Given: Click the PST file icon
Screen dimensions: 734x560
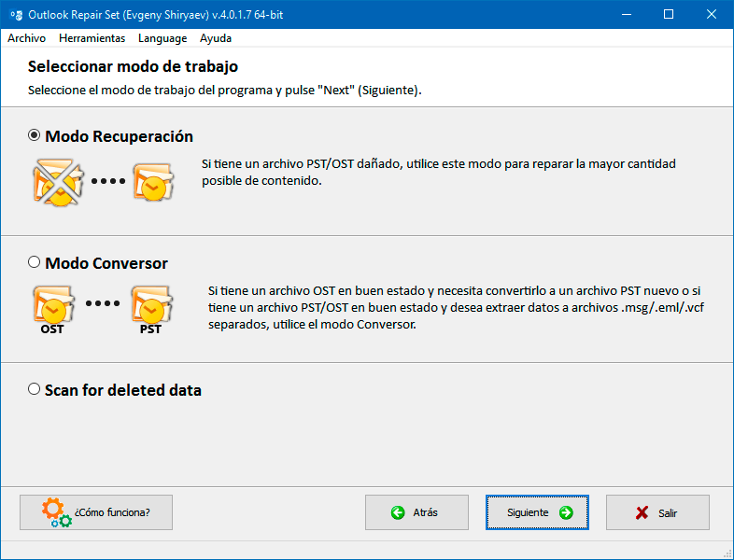Looking at the screenshot, I should 152,309.
